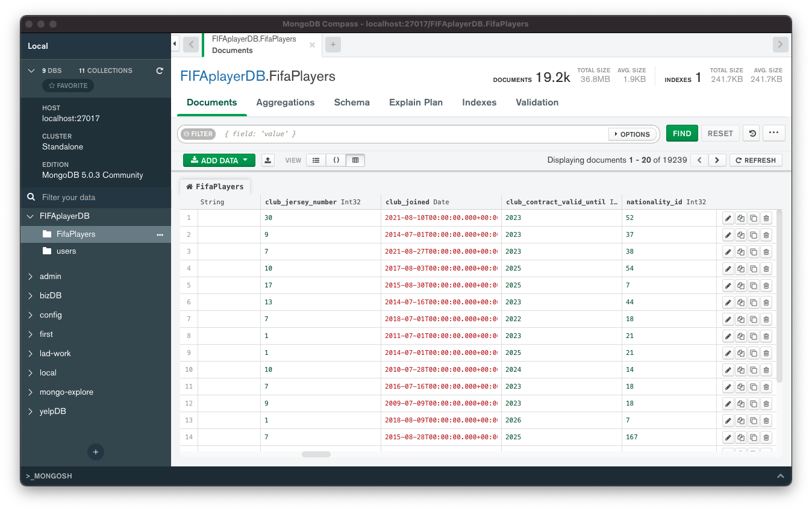Delete document in row 8
The image size is (812, 511).
(x=766, y=336)
